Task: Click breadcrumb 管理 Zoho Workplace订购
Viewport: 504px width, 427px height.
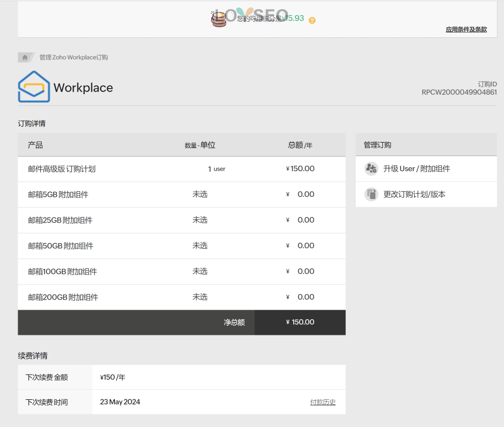Action: click(74, 57)
